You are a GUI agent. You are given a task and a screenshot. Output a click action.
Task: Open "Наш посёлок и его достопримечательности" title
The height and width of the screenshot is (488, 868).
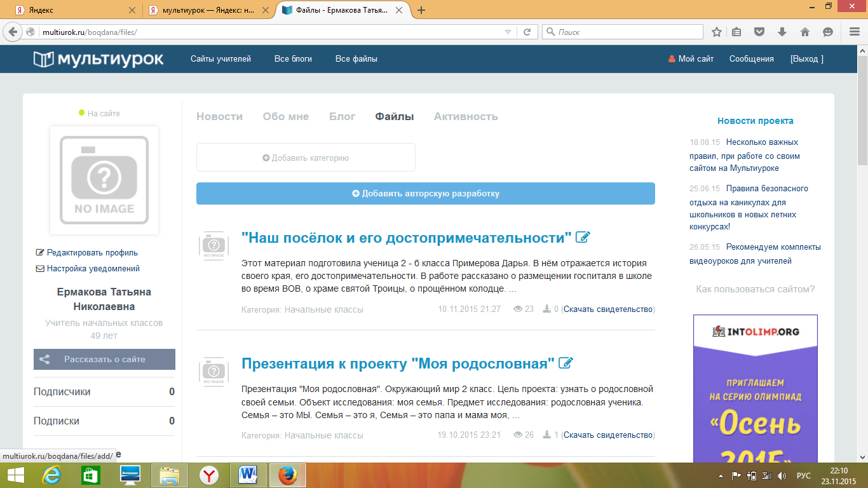click(x=407, y=238)
